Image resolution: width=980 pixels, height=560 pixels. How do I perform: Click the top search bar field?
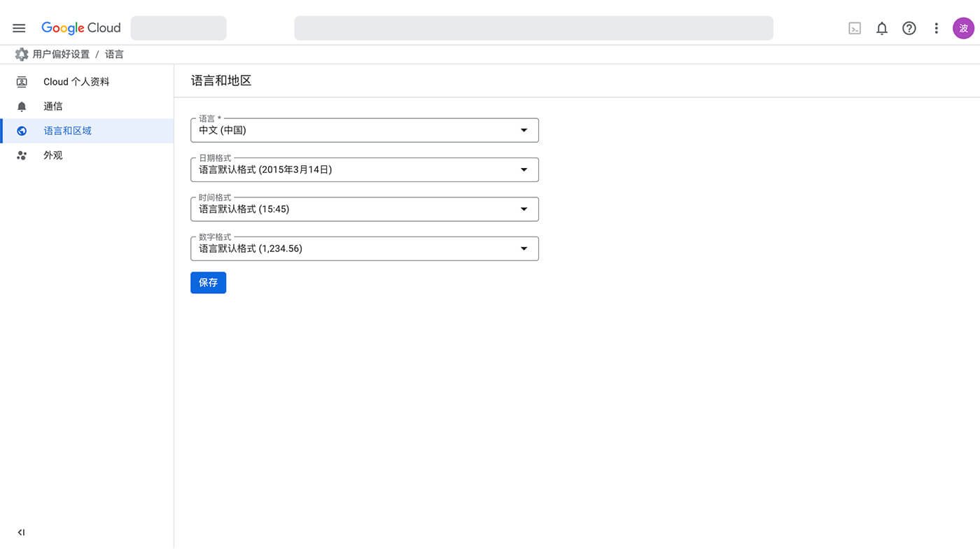533,28
